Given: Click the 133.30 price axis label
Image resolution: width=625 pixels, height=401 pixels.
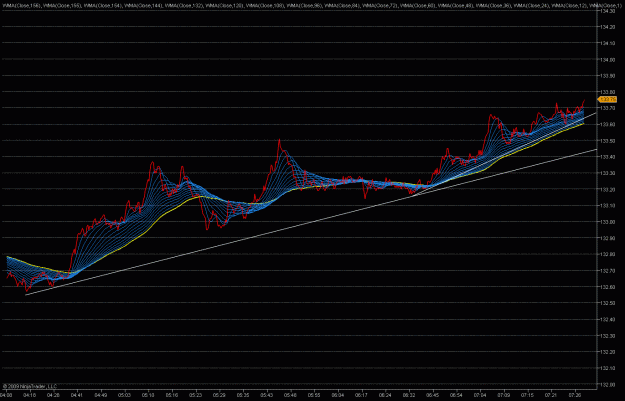Looking at the screenshot, I should click(607, 173).
